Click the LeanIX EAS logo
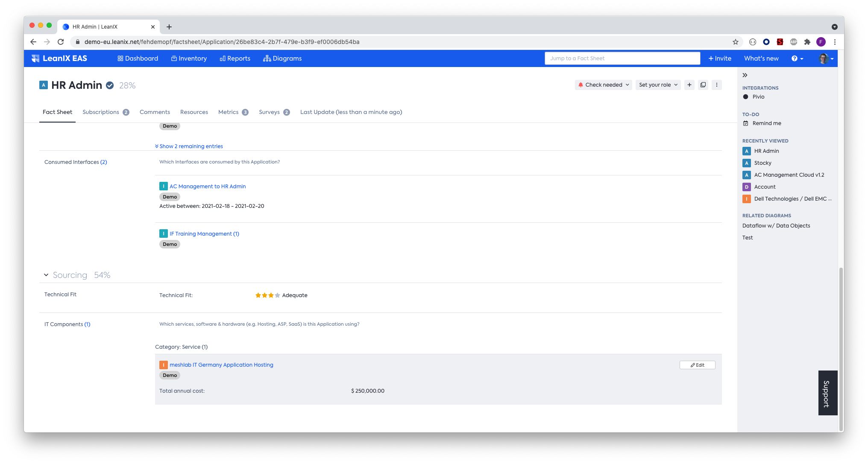 [59, 58]
